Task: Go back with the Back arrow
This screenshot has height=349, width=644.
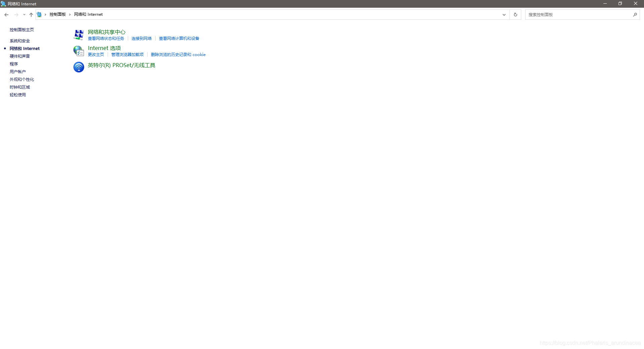Action: click(x=6, y=14)
